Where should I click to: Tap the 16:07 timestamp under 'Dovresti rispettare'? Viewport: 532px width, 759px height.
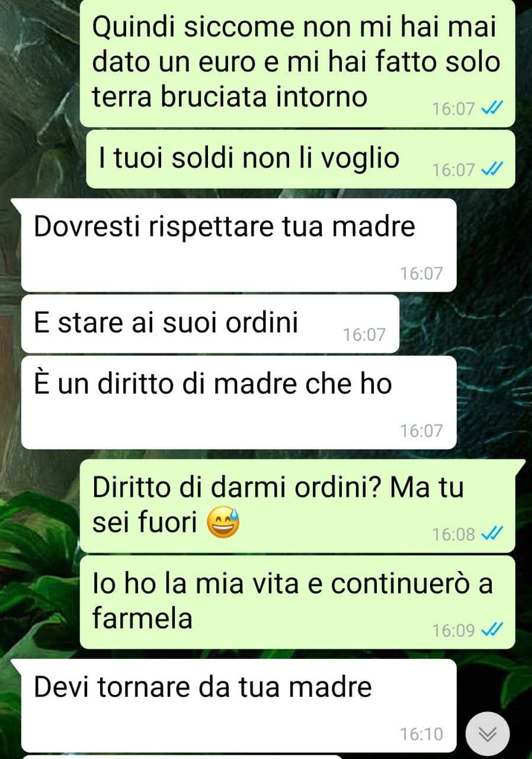(421, 273)
